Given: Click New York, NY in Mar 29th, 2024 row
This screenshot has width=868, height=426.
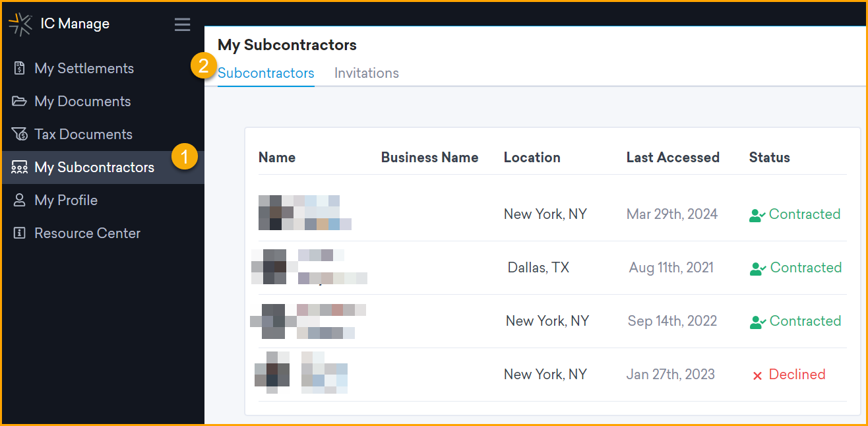Looking at the screenshot, I should click(545, 214).
